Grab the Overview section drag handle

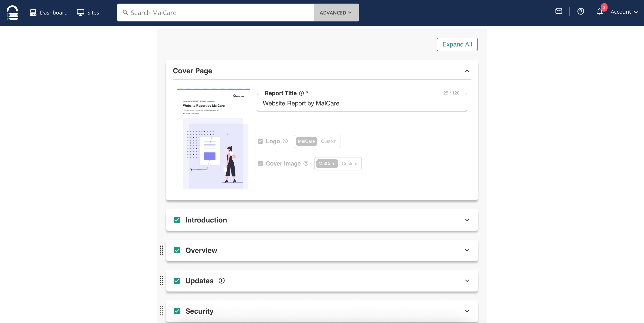[x=161, y=250]
